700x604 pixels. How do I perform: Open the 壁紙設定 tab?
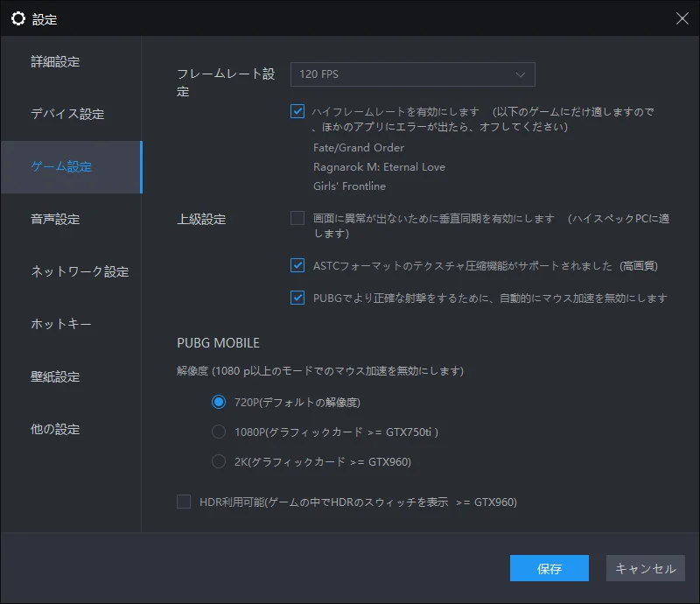(71, 376)
